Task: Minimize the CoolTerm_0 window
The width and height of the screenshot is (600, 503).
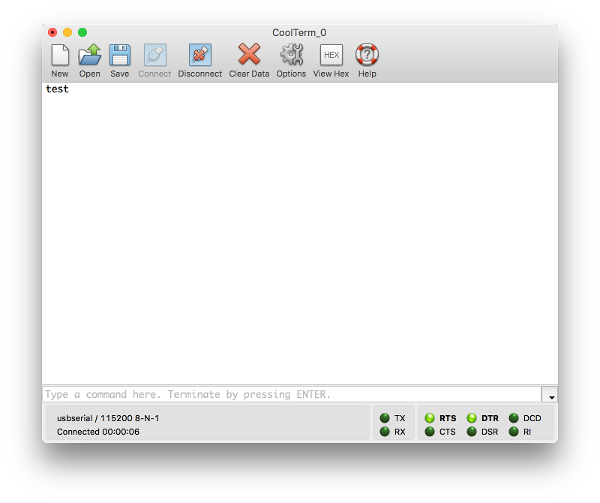Action: 67,33
